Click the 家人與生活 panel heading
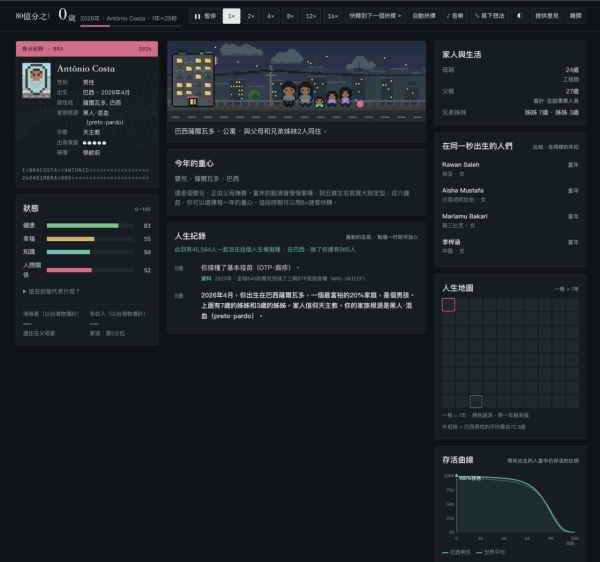Image resolution: width=600 pixels, height=562 pixels. point(462,55)
